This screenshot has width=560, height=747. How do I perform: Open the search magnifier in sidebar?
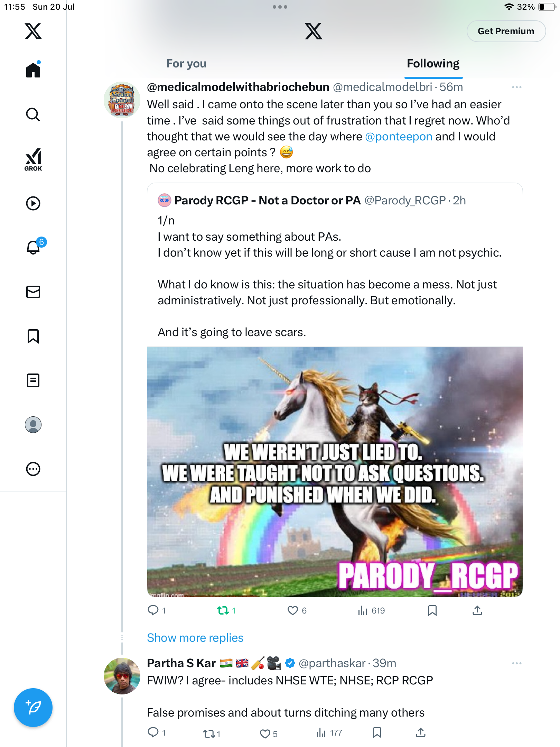coord(33,114)
